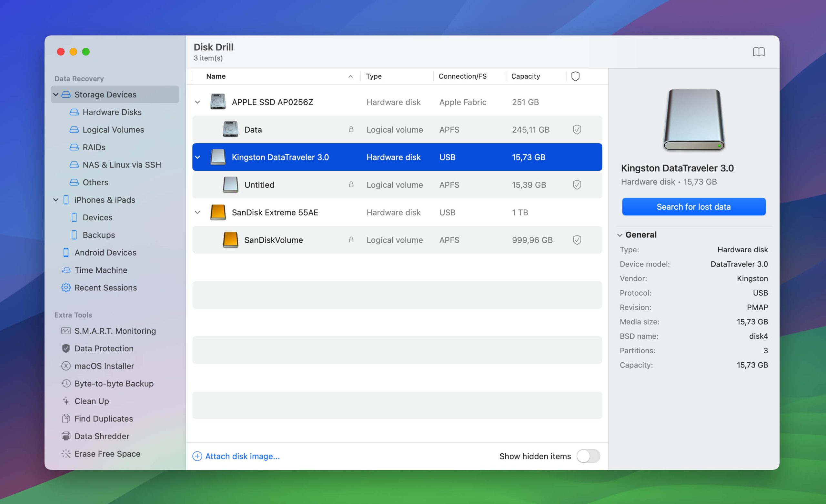
Task: Open NAS & Linux via SSH
Action: (122, 165)
